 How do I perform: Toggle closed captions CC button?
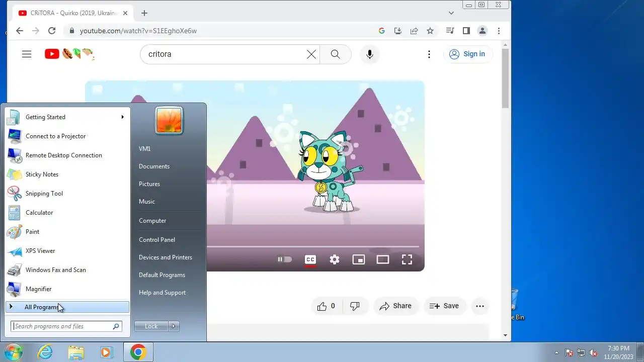coord(310,259)
